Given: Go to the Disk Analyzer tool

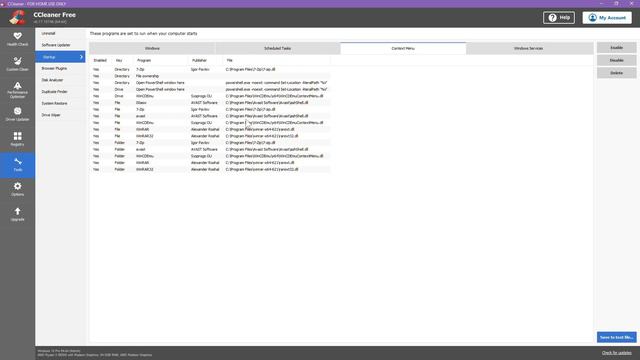Looking at the screenshot, I should 60,80.
